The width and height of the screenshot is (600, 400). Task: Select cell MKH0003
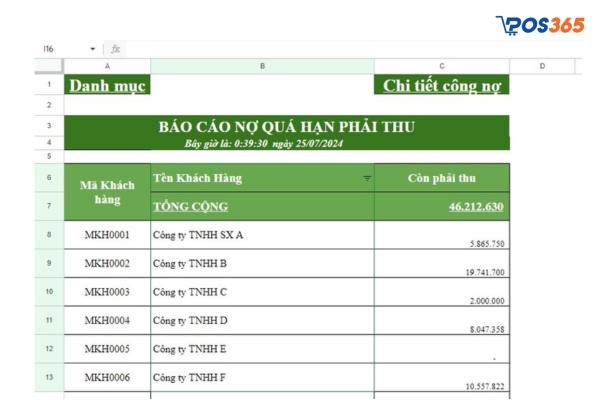[108, 292]
